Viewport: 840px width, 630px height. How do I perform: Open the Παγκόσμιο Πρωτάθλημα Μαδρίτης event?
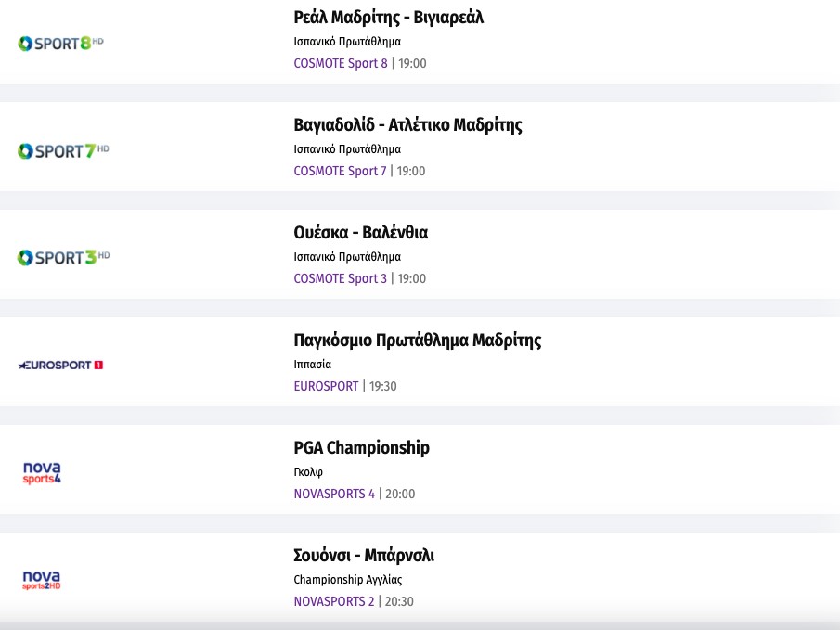click(417, 341)
